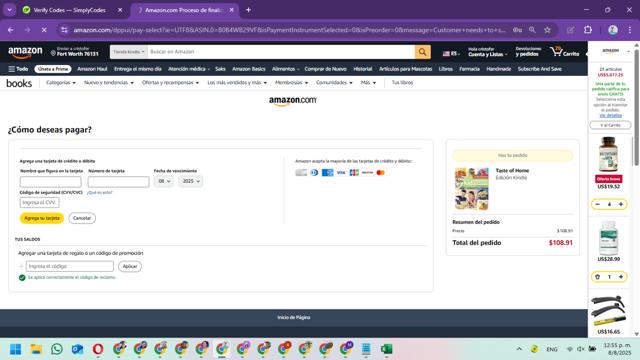This screenshot has width=640, height=360.
Task: Open Chrome three-dot menu
Action: click(630, 30)
